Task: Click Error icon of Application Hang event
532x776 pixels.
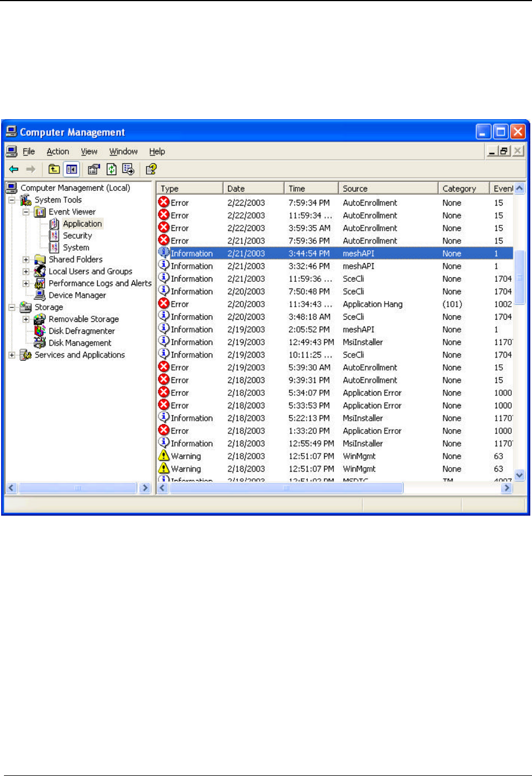Action: tap(164, 304)
